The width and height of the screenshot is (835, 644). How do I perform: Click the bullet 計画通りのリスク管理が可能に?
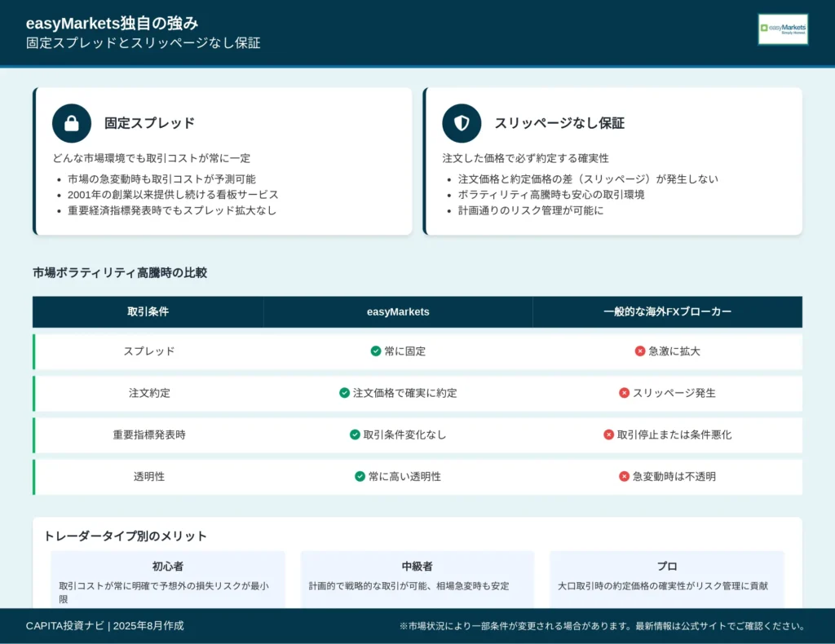coord(531,211)
